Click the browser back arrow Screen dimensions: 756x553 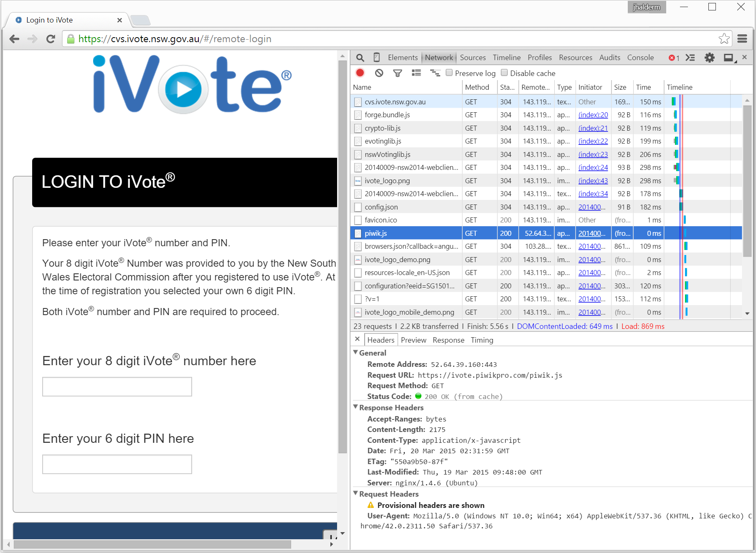pyautogui.click(x=15, y=39)
